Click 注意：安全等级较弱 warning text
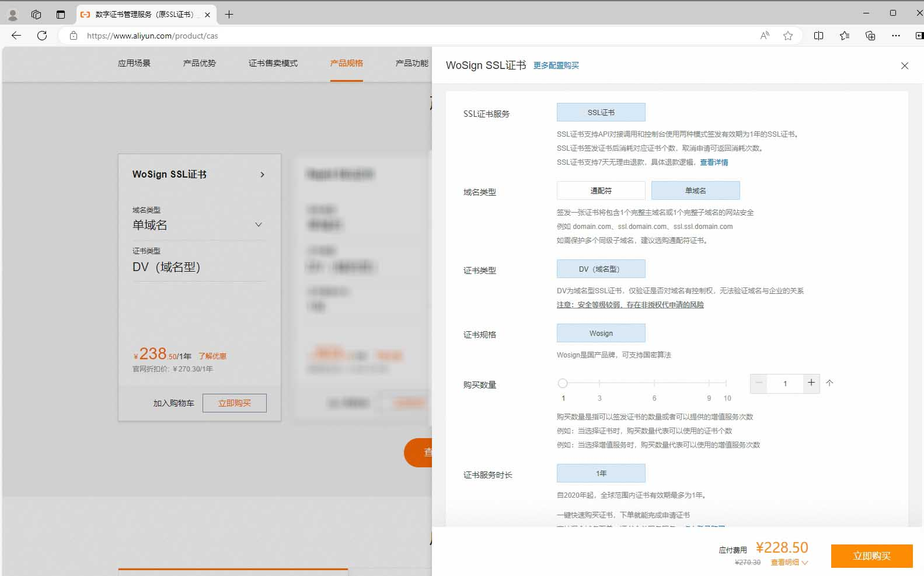This screenshot has height=576, width=924. tap(630, 305)
